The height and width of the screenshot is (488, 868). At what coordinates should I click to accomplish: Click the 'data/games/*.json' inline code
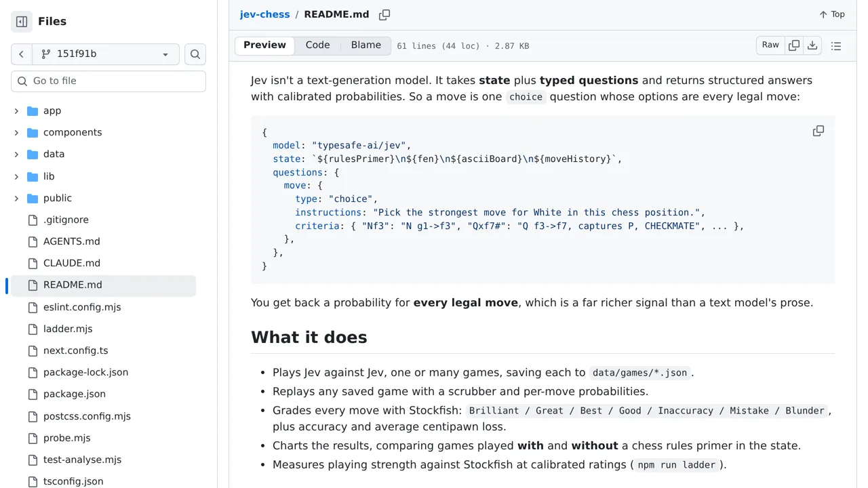(639, 373)
